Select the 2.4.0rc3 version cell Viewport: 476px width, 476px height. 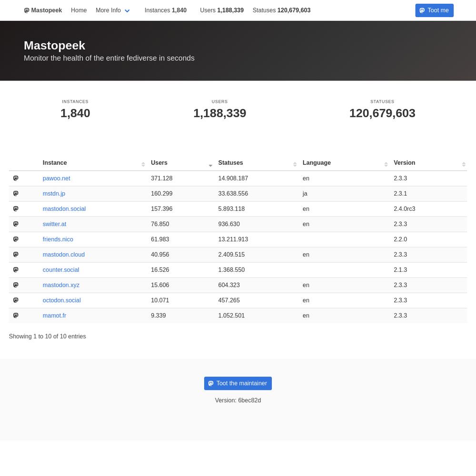pos(428,208)
